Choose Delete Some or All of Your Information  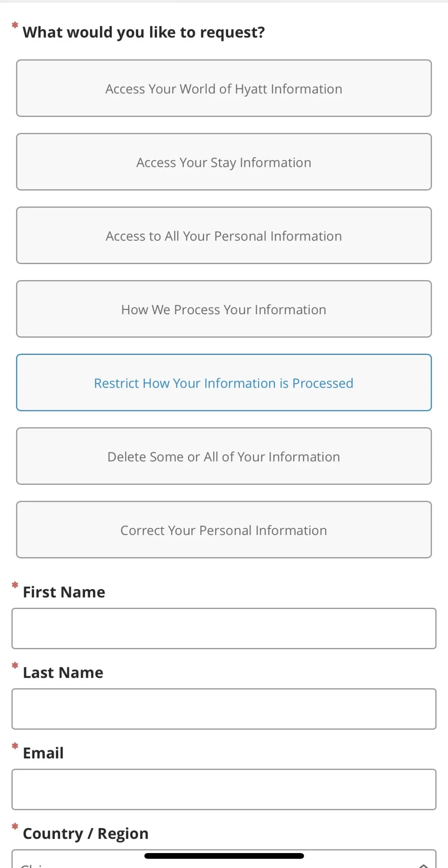pos(224,456)
